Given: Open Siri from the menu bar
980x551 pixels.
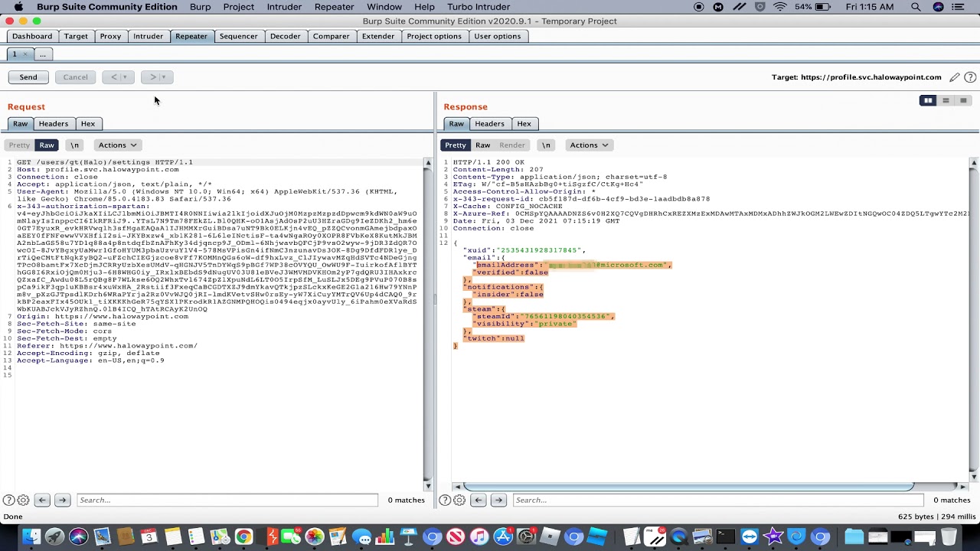Looking at the screenshot, I should (x=939, y=7).
